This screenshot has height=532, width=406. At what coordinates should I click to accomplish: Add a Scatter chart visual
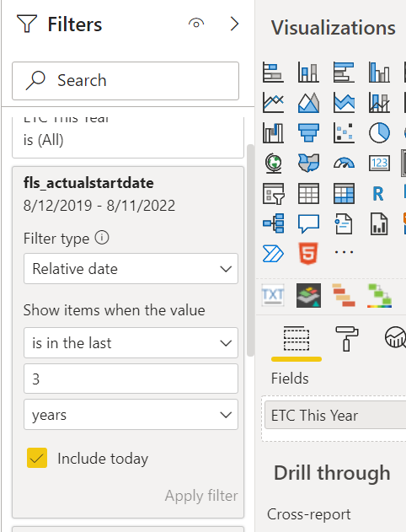(x=344, y=132)
